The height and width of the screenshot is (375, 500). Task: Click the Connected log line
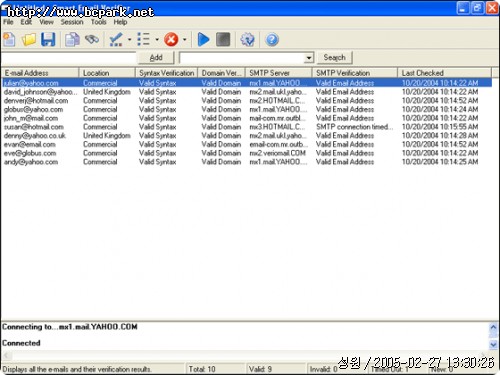tap(21, 343)
